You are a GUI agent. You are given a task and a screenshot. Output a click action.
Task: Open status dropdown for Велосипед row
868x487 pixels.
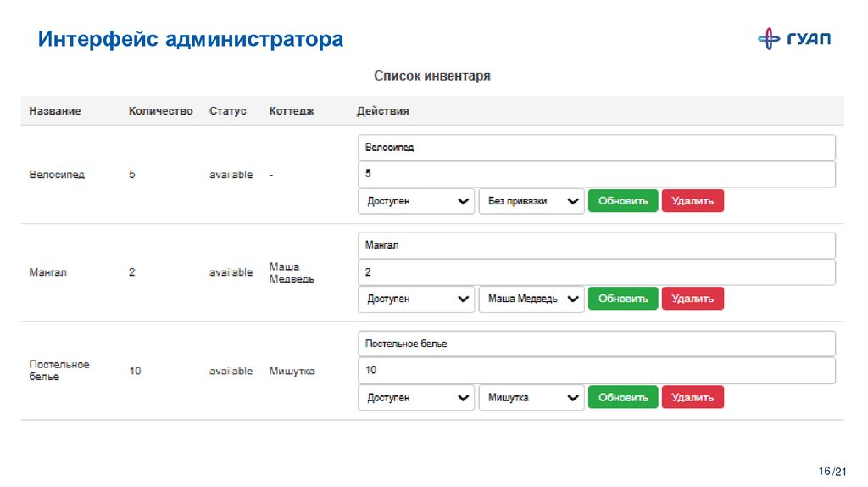tap(416, 201)
